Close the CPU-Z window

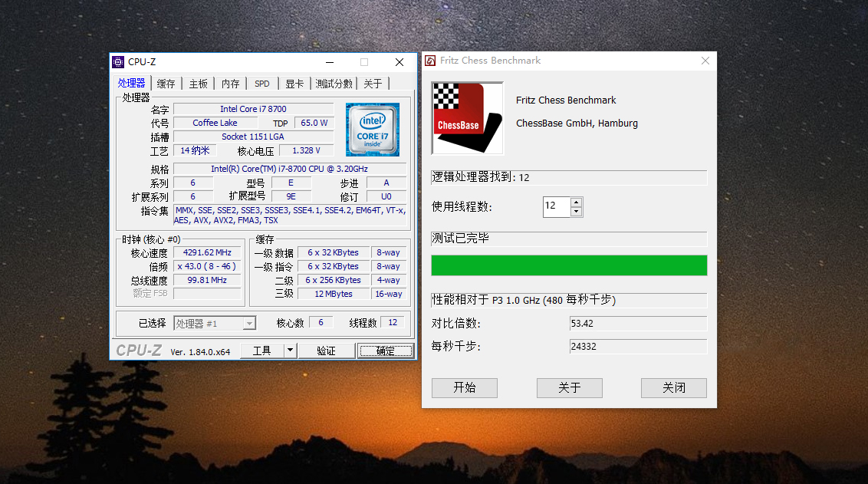(399, 62)
